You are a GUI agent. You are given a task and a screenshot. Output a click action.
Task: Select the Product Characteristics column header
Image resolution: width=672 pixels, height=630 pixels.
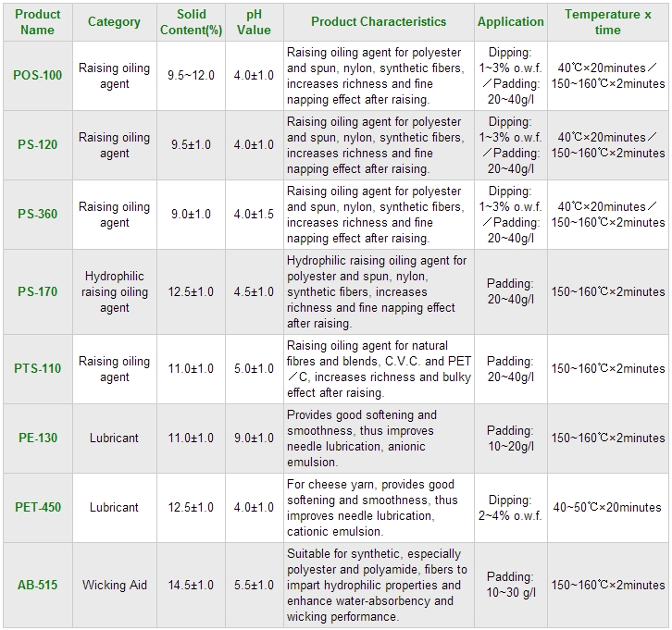(379, 21)
